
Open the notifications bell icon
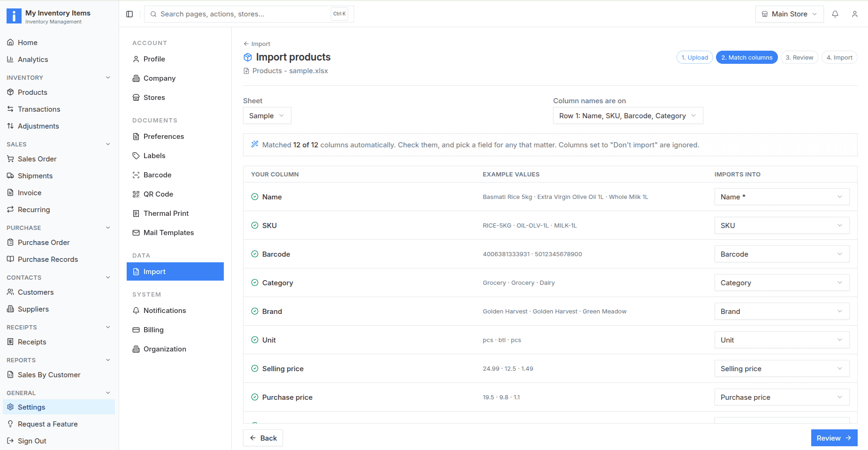[x=835, y=14]
